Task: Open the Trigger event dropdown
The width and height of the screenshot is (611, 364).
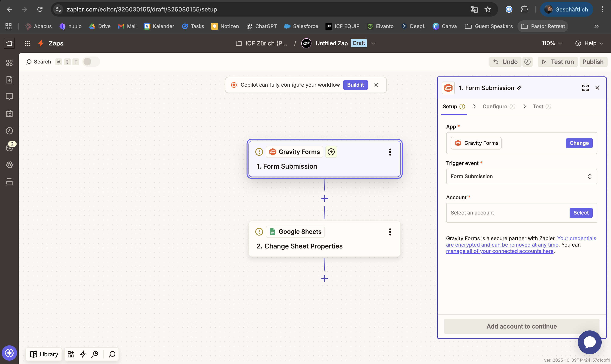Action: point(521,176)
